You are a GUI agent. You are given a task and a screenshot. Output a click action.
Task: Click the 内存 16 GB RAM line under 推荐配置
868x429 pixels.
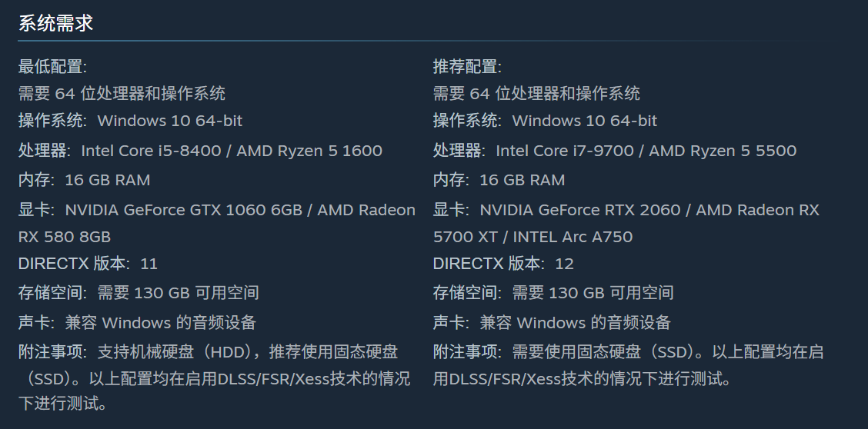coord(499,180)
